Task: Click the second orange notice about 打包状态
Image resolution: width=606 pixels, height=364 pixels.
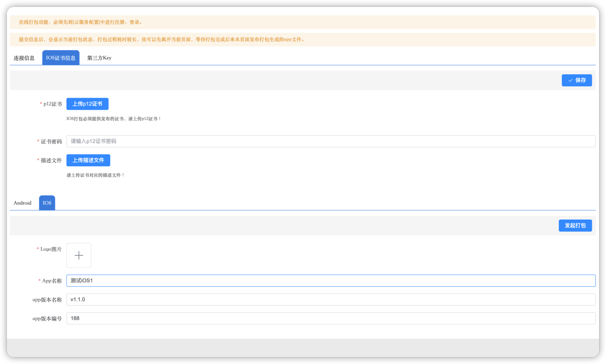Action: 162,40
